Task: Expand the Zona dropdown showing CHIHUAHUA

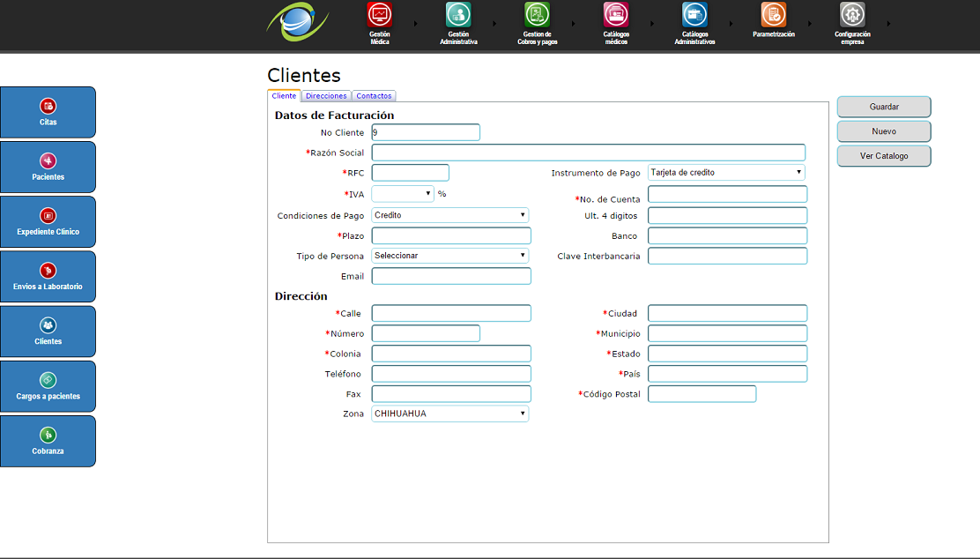Action: pyautogui.click(x=449, y=414)
